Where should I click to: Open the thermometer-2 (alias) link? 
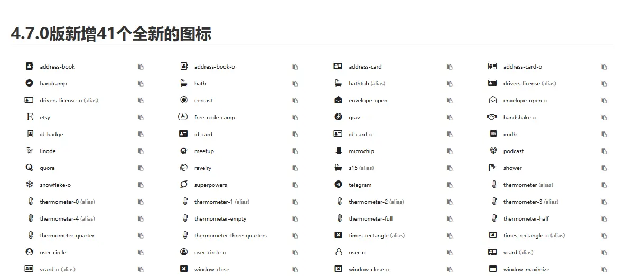[x=376, y=202]
